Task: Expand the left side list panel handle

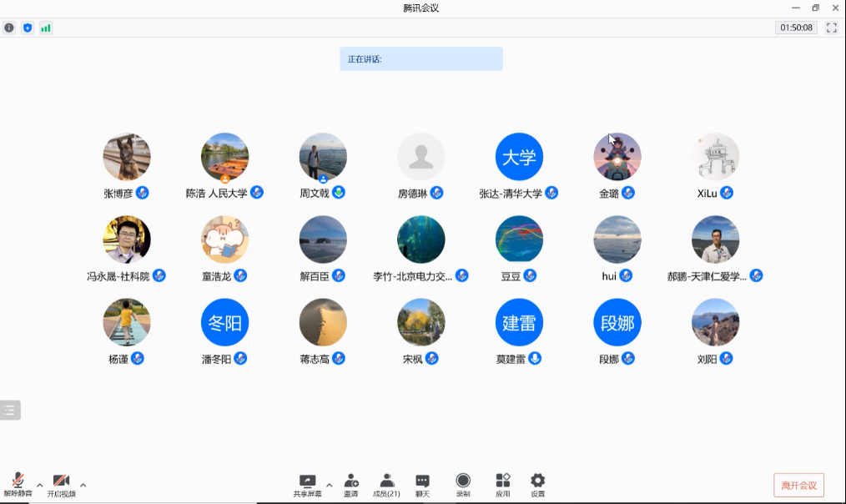Action: [10, 410]
